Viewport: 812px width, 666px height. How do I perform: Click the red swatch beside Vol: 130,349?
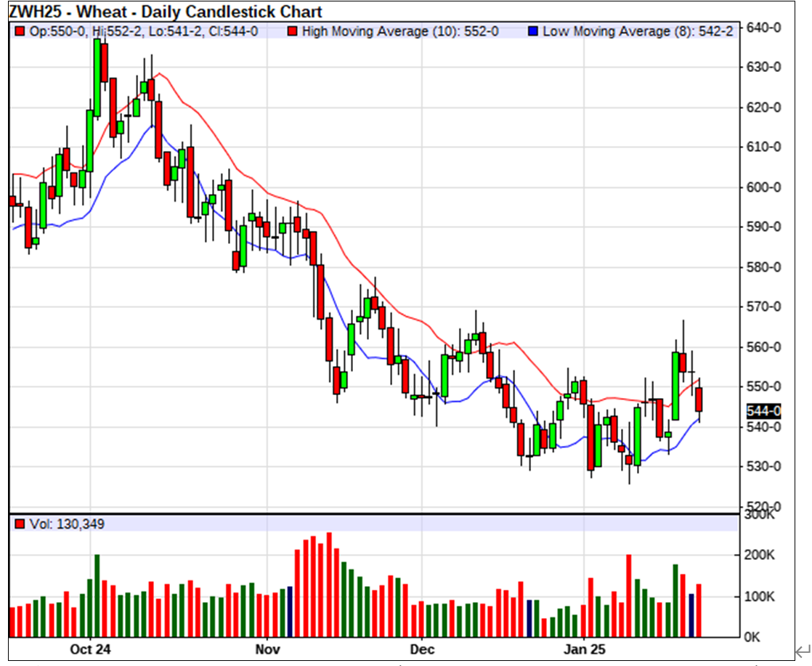point(19,524)
